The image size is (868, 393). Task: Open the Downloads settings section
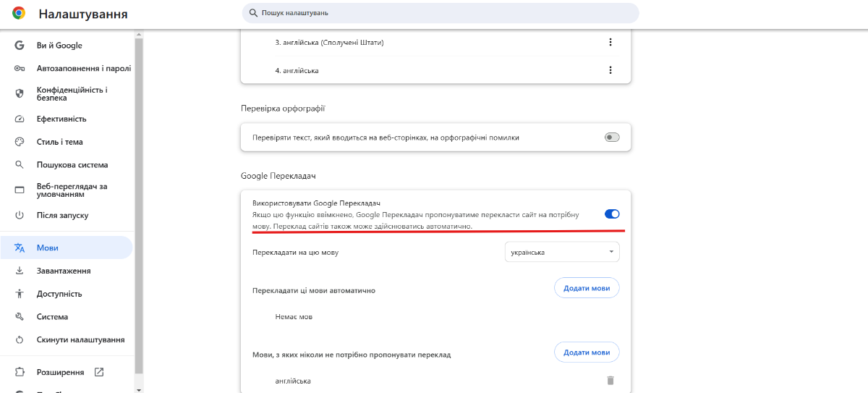coord(64,271)
